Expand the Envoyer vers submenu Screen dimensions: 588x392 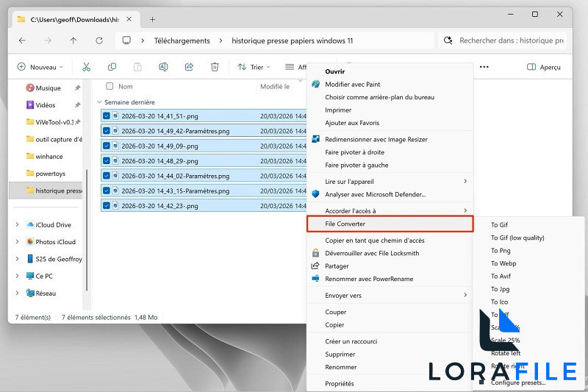(390, 295)
